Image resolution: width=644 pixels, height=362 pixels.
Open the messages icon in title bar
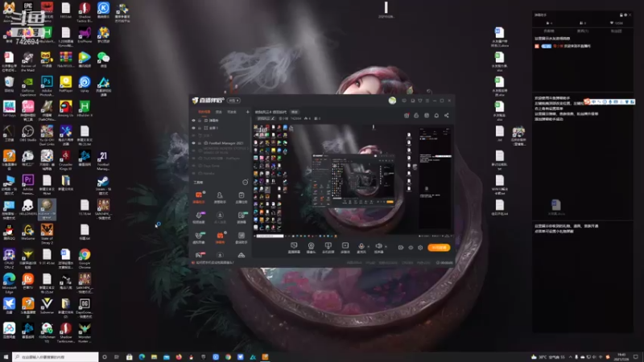[x=404, y=101]
